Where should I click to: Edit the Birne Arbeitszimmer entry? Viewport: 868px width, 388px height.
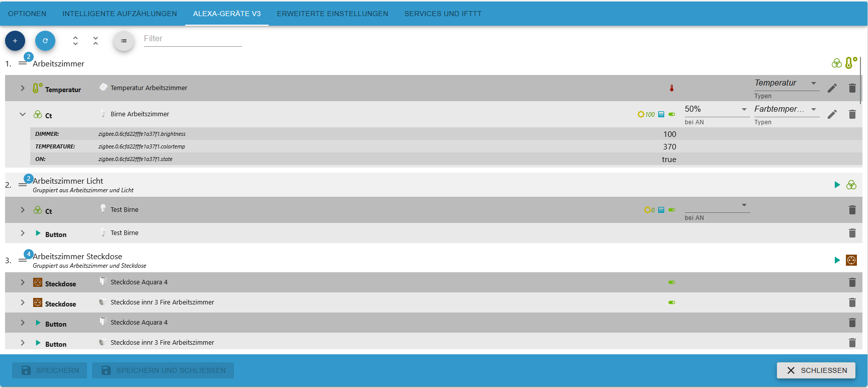[x=832, y=114]
